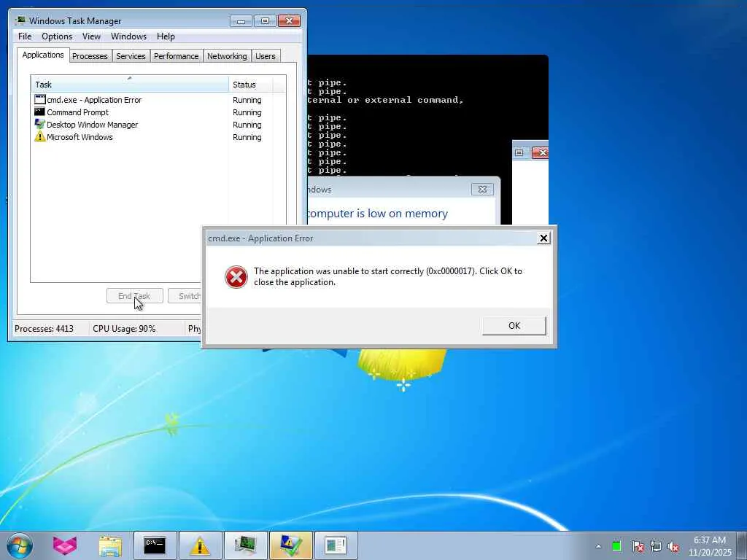Click the Task Manager title bar icon
This screenshot has height=560, width=747.
20,20
